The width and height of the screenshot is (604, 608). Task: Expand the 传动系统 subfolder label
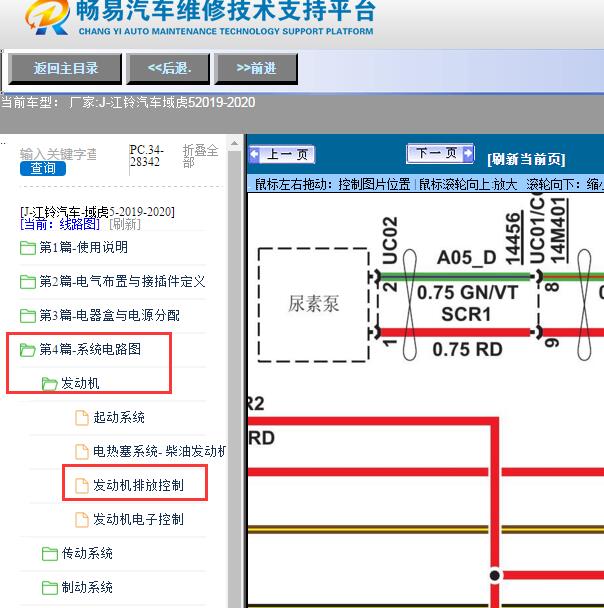tap(87, 553)
